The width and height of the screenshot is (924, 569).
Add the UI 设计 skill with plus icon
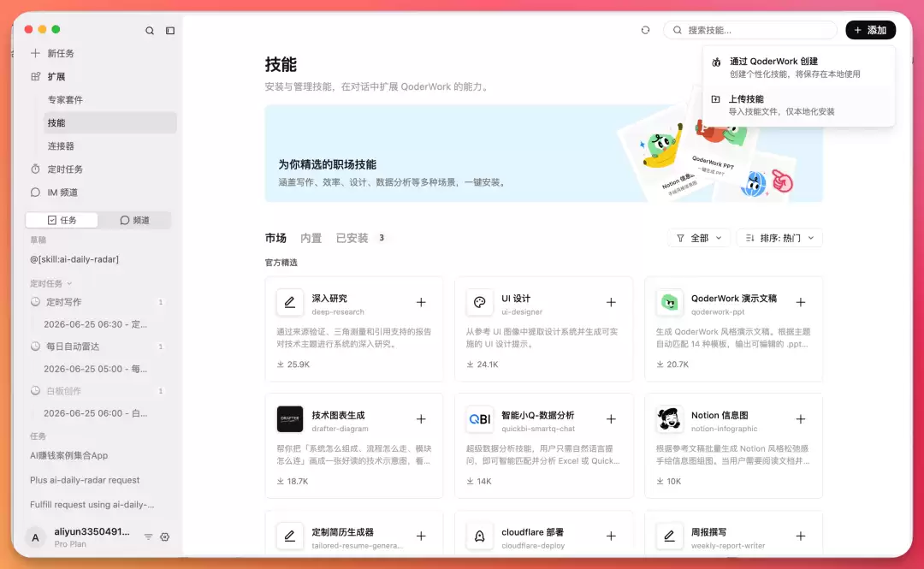click(x=611, y=303)
